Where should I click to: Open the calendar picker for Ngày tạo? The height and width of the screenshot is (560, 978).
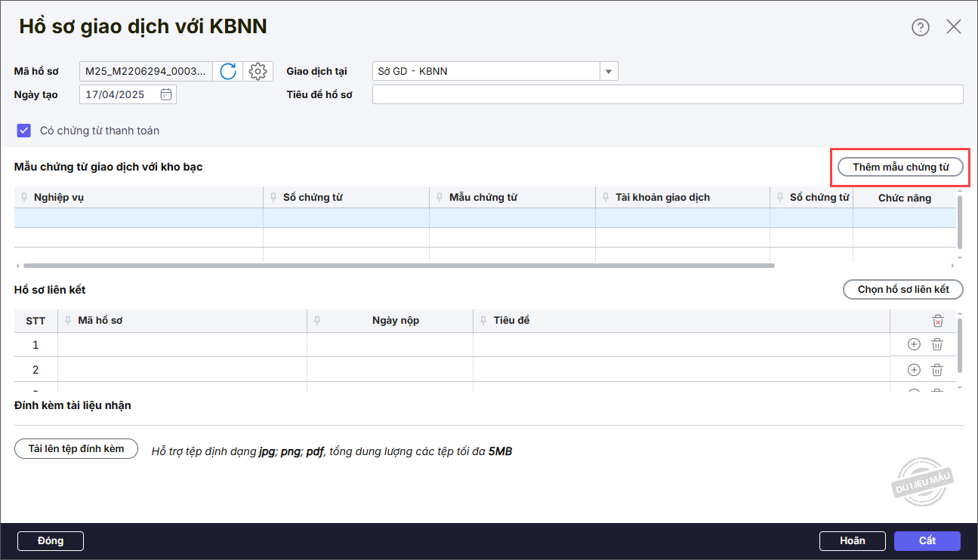[166, 94]
